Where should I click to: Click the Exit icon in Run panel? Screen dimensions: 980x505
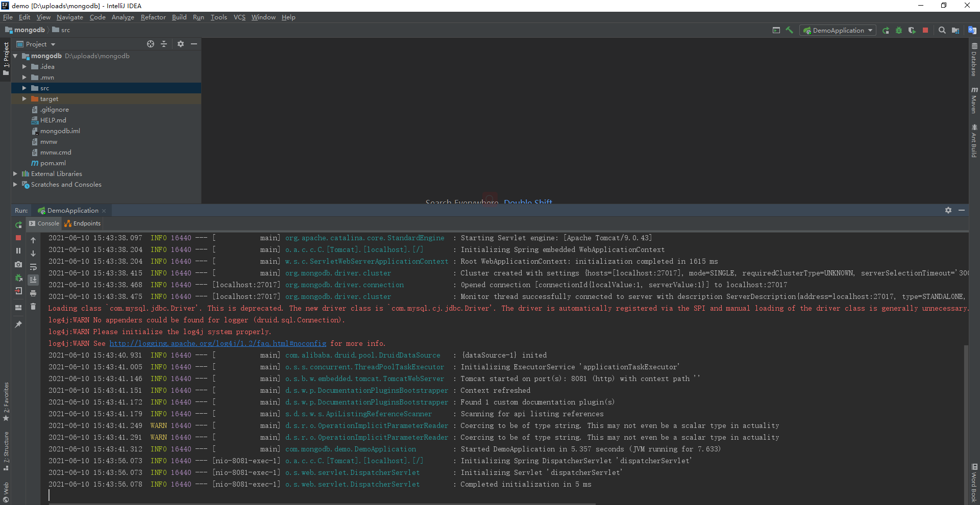click(18, 291)
